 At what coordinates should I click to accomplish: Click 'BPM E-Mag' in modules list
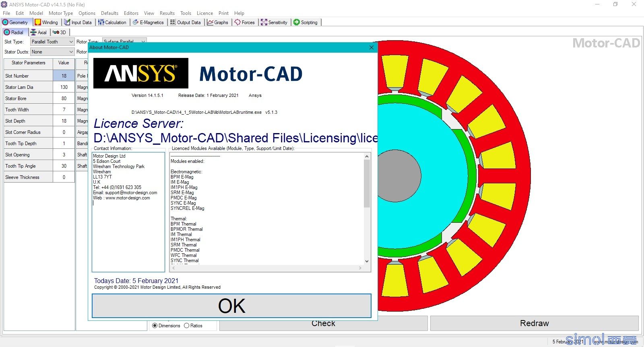click(x=182, y=177)
